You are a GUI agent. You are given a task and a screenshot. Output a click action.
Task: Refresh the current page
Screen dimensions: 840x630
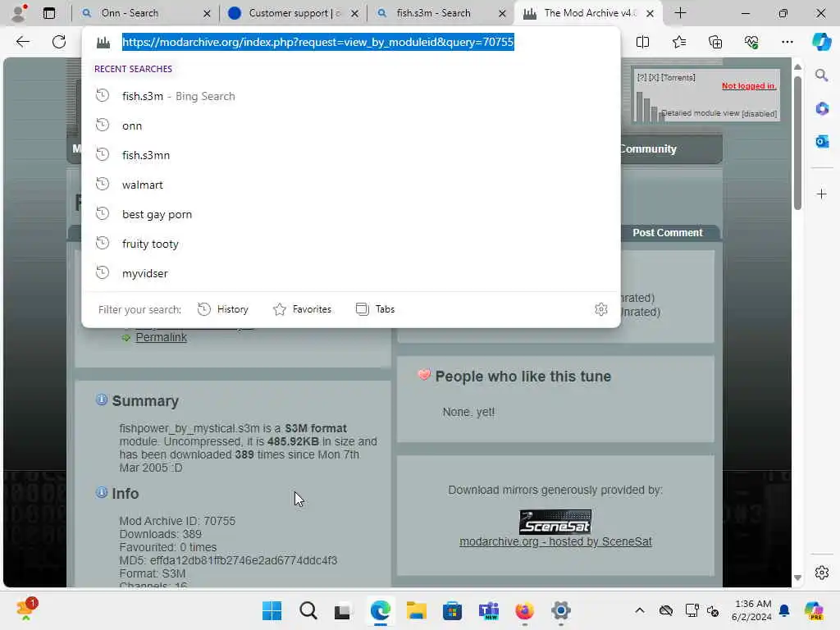59,42
